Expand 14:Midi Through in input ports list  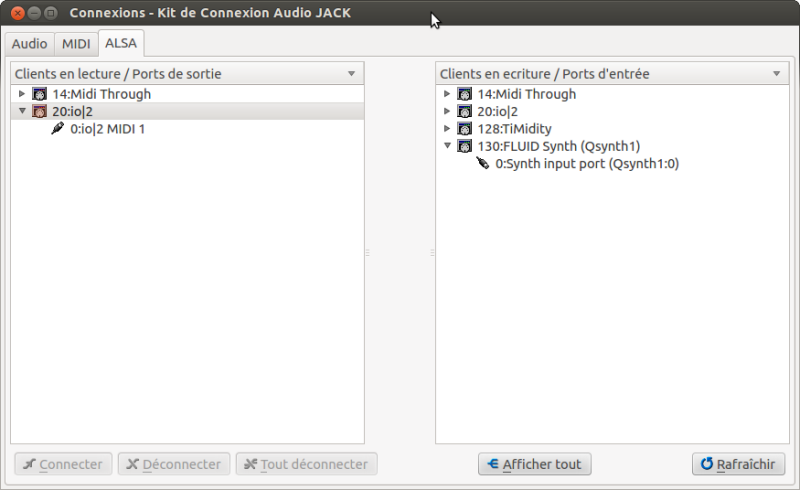447,94
